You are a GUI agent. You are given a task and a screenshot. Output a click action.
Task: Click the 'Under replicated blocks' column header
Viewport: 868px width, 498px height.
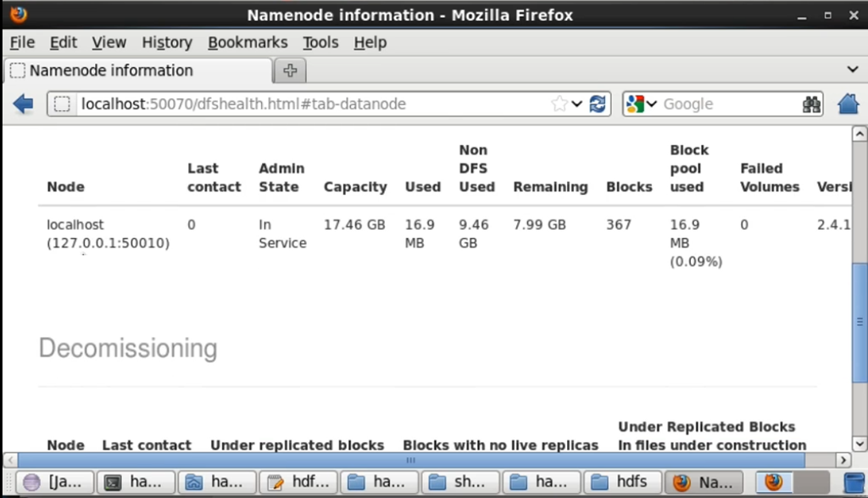tap(298, 445)
